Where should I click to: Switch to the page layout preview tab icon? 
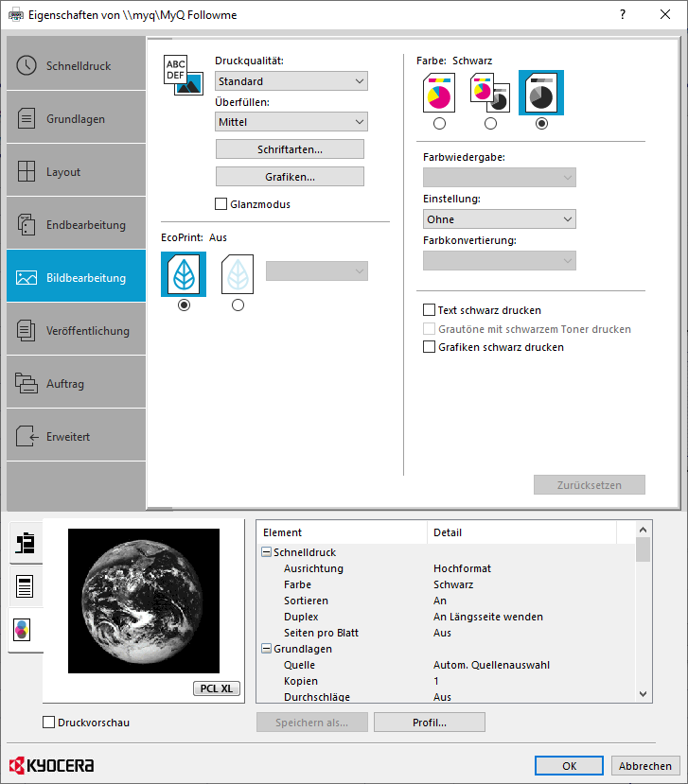[26, 586]
